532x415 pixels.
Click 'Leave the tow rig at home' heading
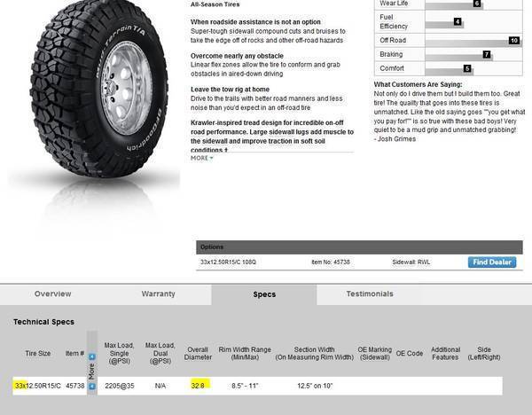[230, 90]
